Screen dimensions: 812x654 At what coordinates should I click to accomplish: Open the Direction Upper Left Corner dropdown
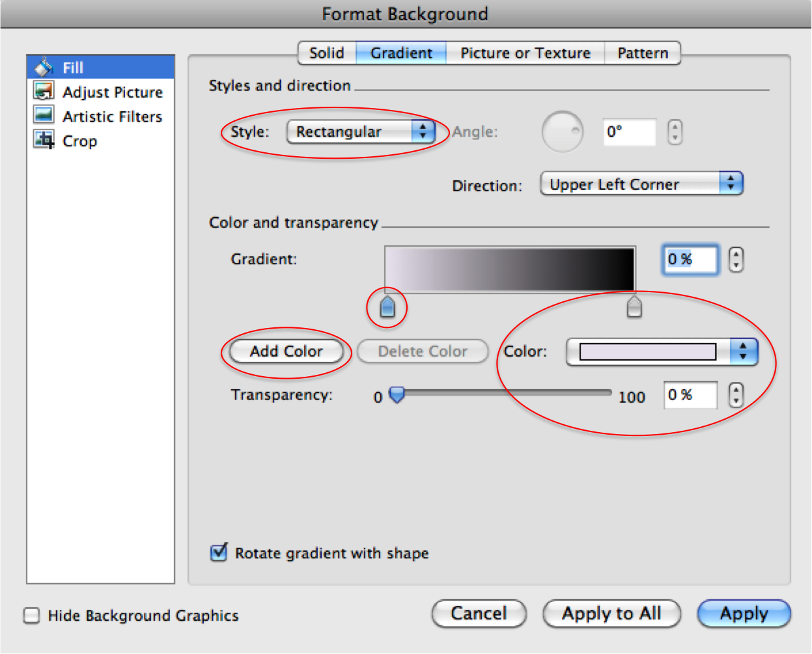pyautogui.click(x=641, y=184)
